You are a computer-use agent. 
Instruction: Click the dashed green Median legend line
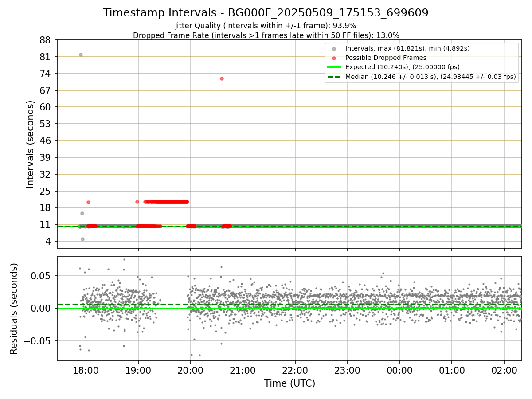(334, 77)
